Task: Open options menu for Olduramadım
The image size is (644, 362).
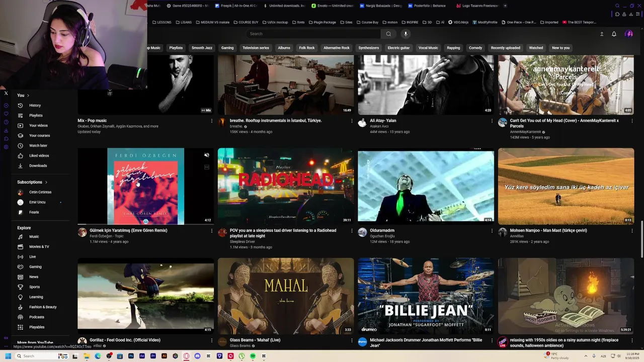Action: [492, 230]
